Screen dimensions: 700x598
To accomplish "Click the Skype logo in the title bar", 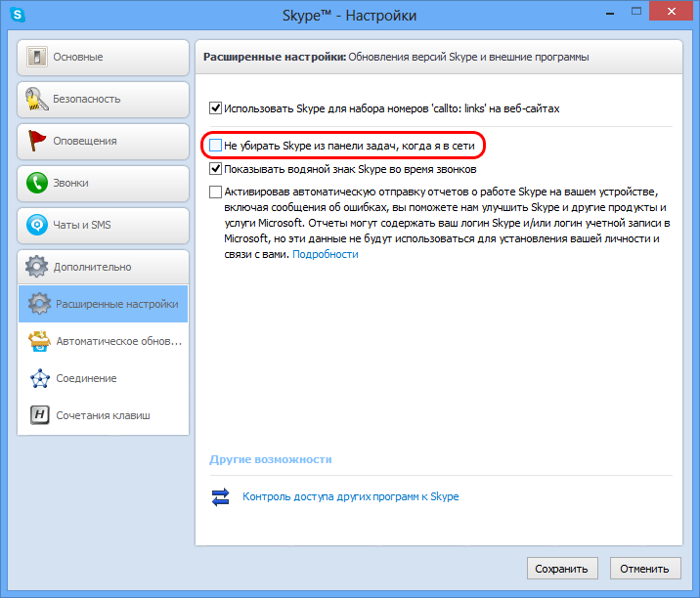I will click(x=17, y=15).
